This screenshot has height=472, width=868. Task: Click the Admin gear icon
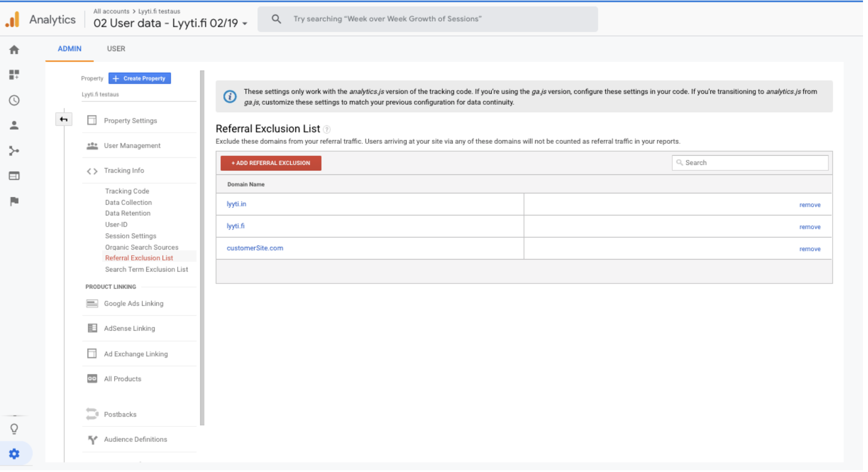coord(14,455)
